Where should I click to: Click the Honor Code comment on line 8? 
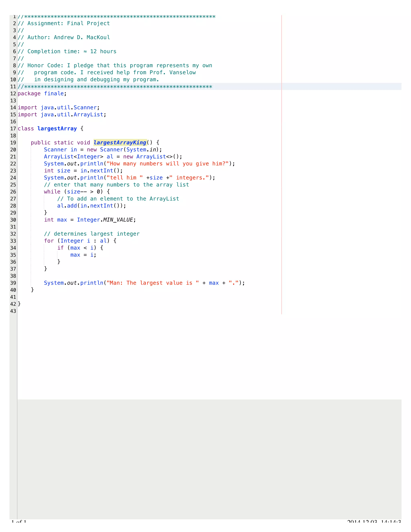(115, 65)
